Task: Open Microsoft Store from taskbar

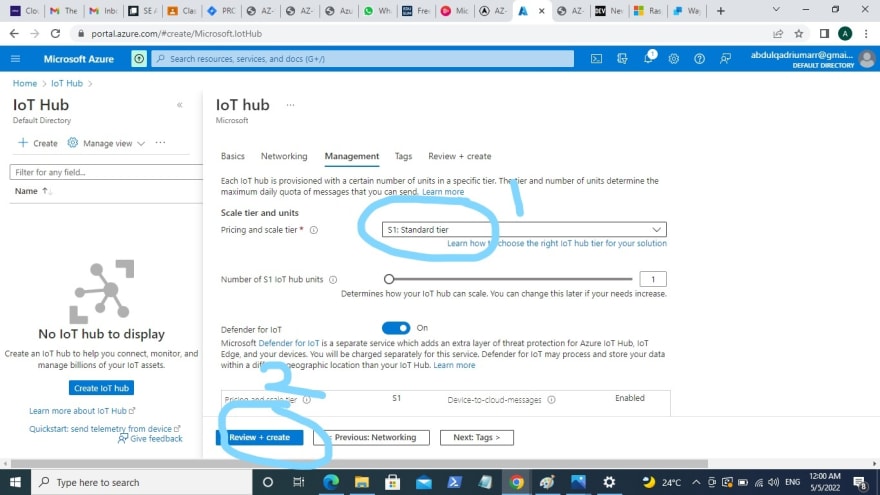Action: tap(392, 482)
